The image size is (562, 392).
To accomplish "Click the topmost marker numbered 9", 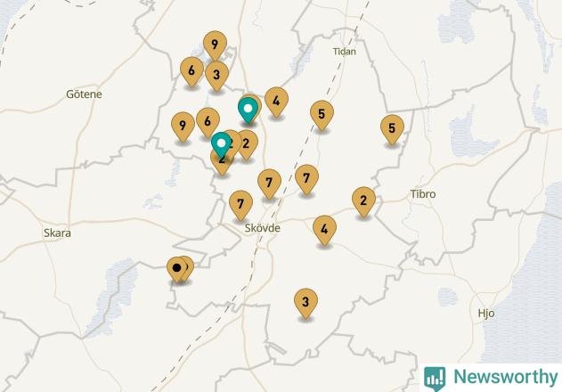I will pos(215,45).
